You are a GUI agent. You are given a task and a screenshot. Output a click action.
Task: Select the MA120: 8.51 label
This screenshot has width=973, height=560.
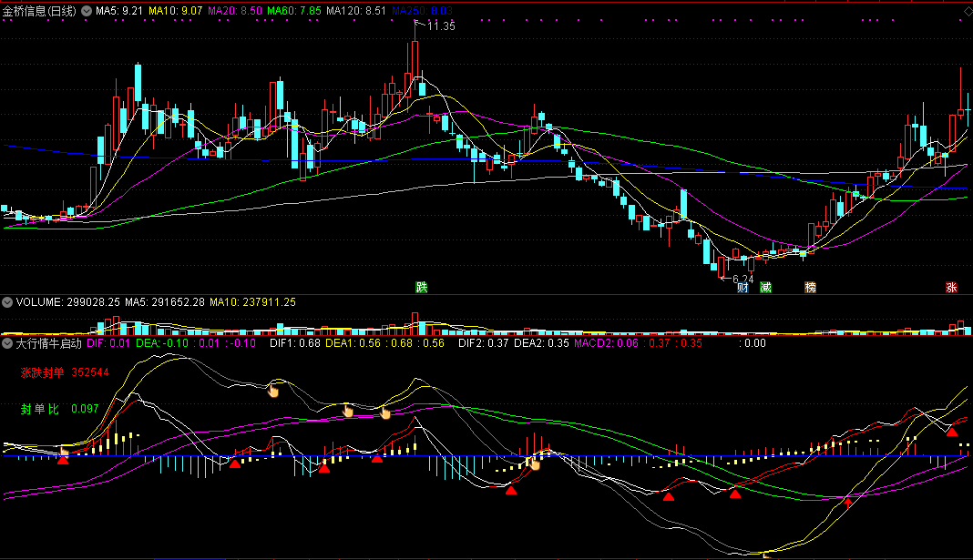pyautogui.click(x=356, y=11)
